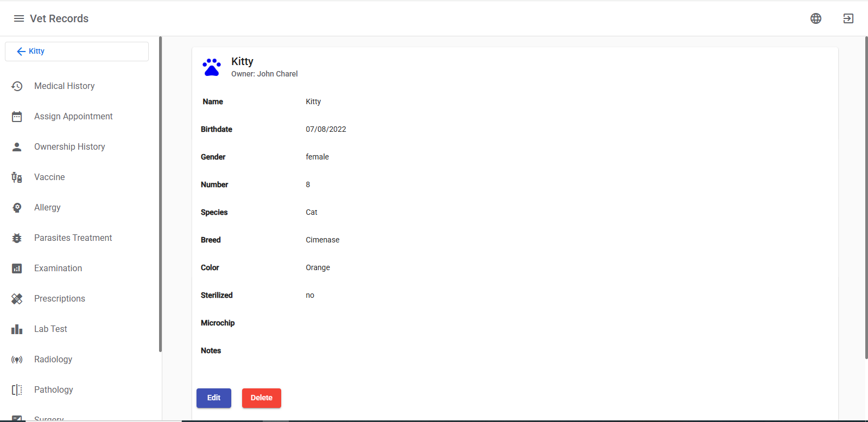
Task: Click the Vet Records title
Action: (x=59, y=18)
